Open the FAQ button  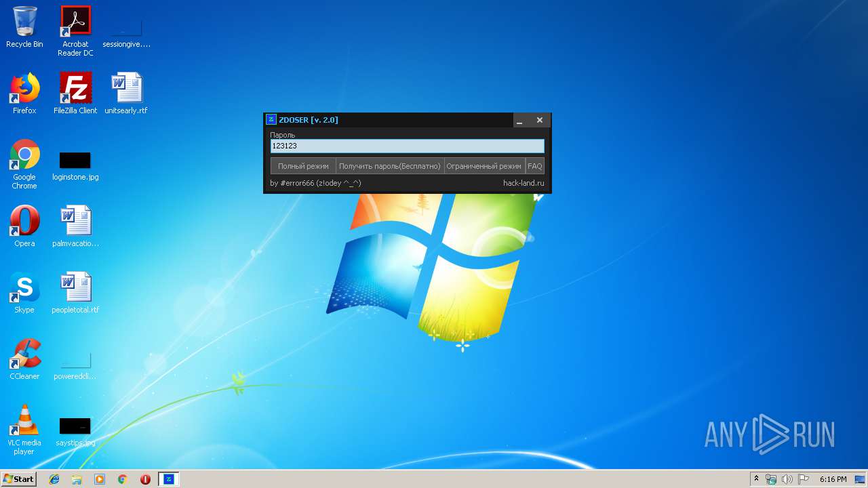tap(535, 166)
